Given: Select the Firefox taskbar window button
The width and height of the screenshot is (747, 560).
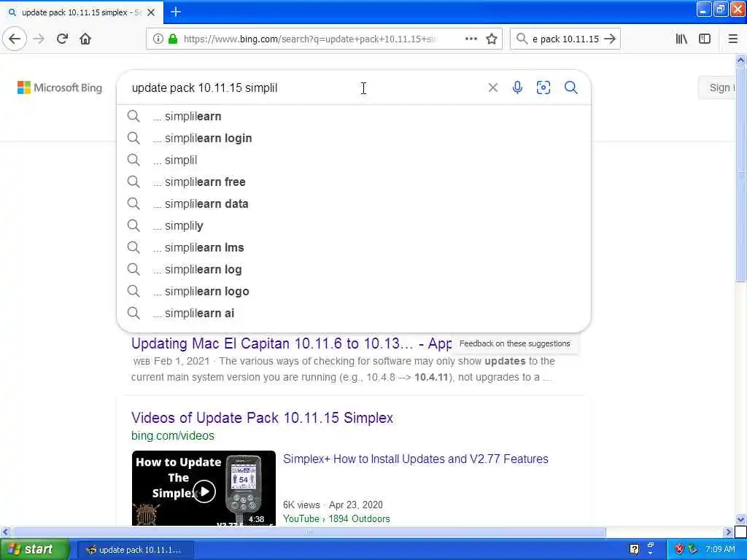Looking at the screenshot, I should click(135, 550).
